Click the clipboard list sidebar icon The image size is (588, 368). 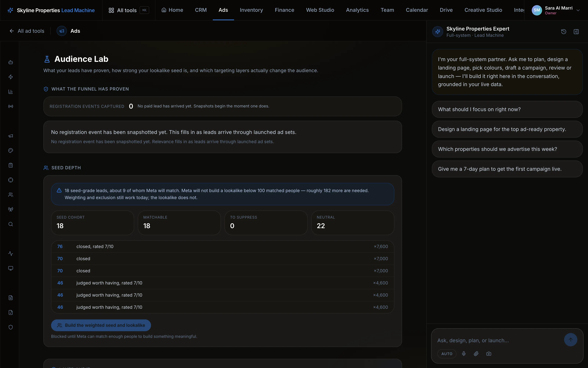(x=10, y=165)
